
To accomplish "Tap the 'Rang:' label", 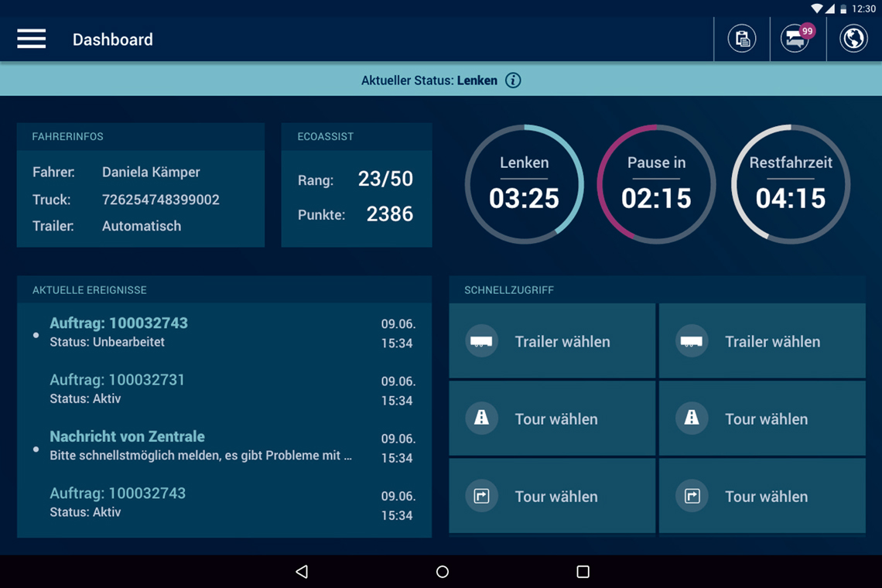I will pyautogui.click(x=316, y=180).
